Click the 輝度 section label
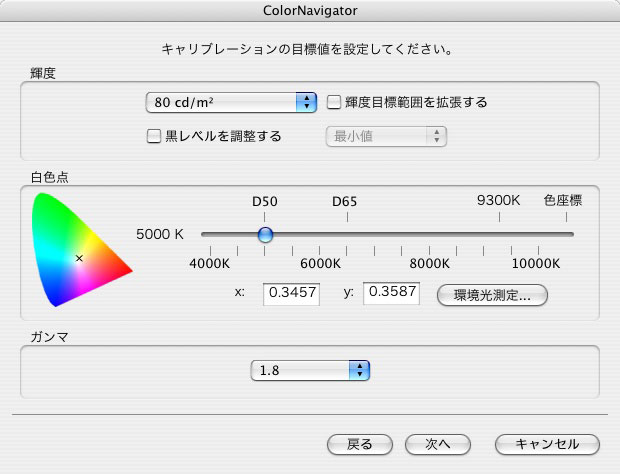Viewport: 620px width, 474px height. coord(43,73)
